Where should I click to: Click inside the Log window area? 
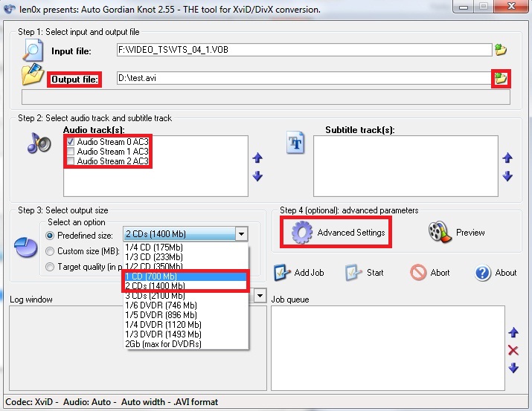point(138,348)
